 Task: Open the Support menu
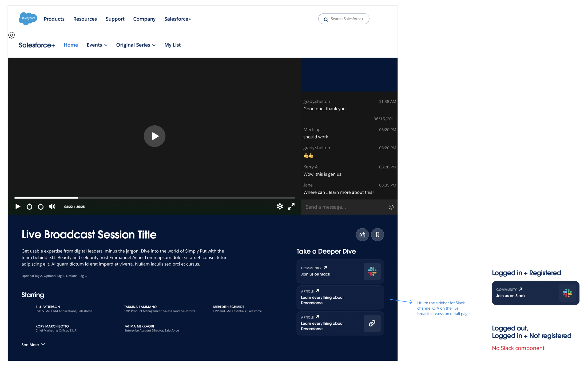[x=115, y=19]
